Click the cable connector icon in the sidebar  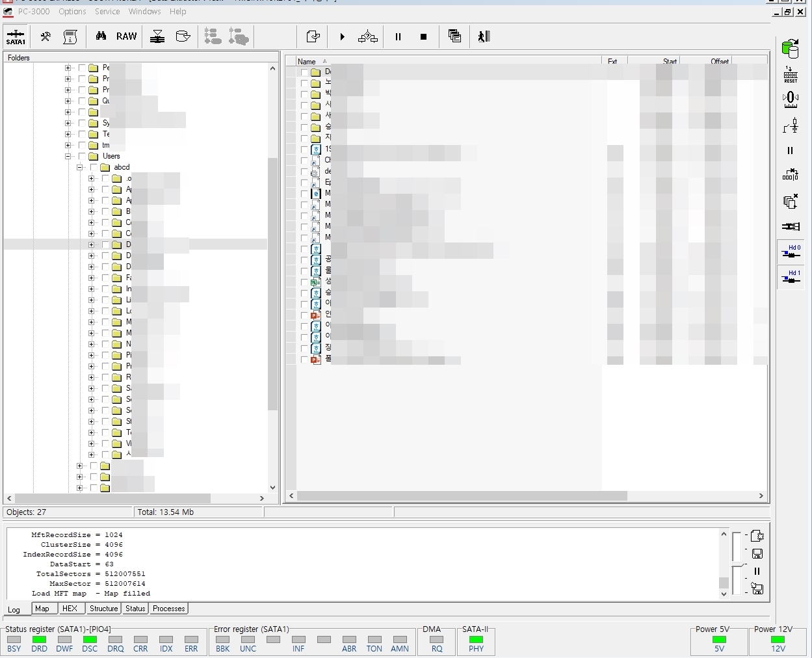(791, 226)
